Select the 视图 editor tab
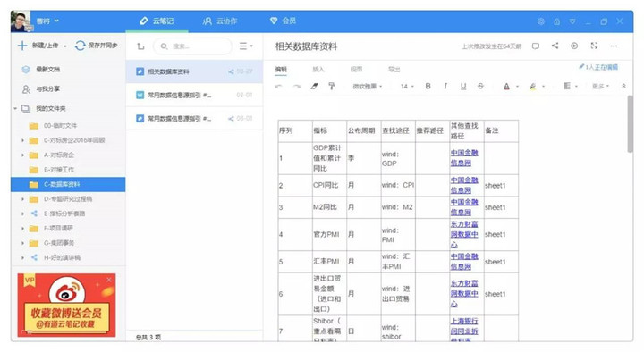 [x=356, y=70]
